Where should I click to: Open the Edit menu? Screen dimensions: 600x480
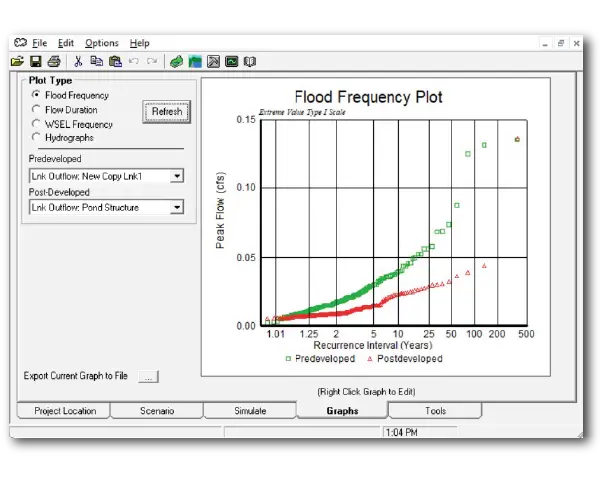pos(66,43)
